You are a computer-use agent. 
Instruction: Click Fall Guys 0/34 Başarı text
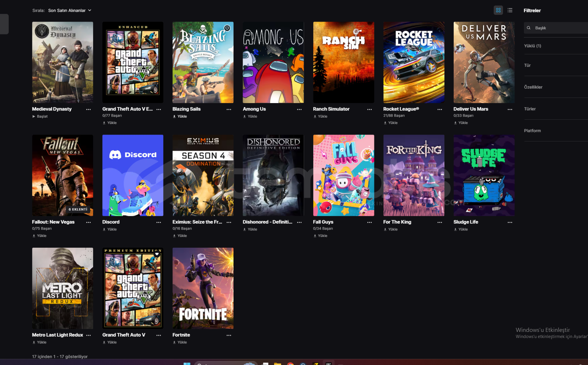pos(323,229)
